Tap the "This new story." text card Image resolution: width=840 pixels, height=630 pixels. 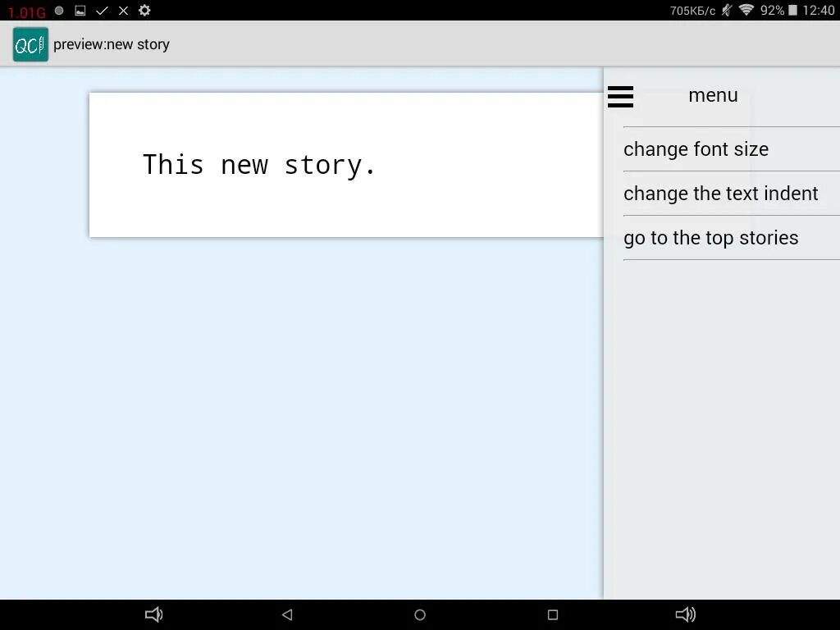tap(346, 164)
